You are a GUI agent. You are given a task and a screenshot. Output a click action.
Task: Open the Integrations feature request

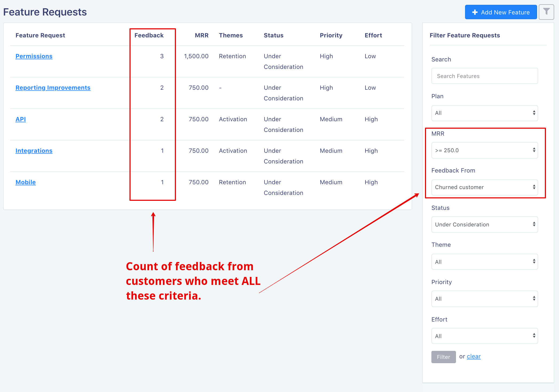34,151
